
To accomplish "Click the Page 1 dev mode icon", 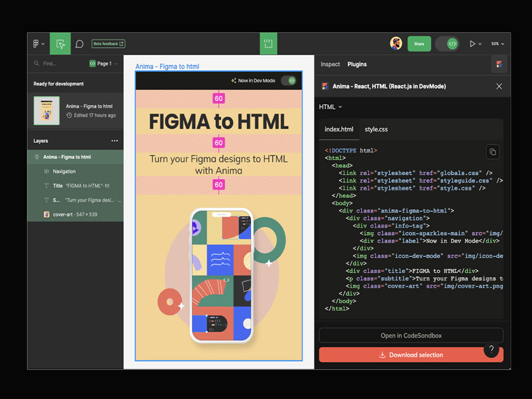I will [92, 63].
